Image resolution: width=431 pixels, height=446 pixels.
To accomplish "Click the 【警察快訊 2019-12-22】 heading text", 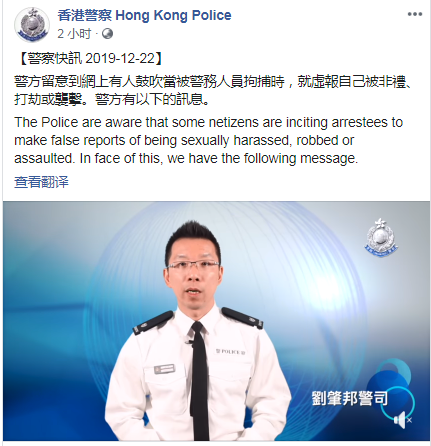I will tap(89, 59).
